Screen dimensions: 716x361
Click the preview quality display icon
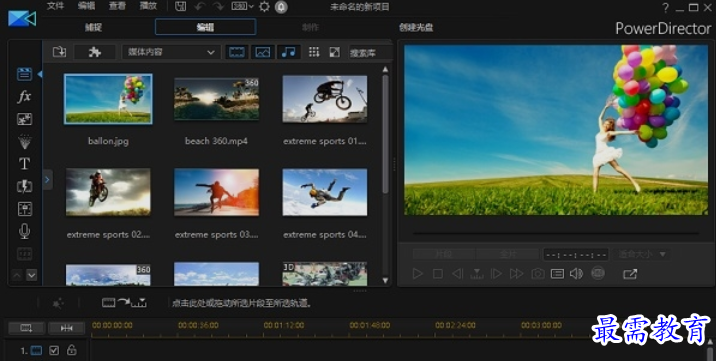[x=557, y=274]
